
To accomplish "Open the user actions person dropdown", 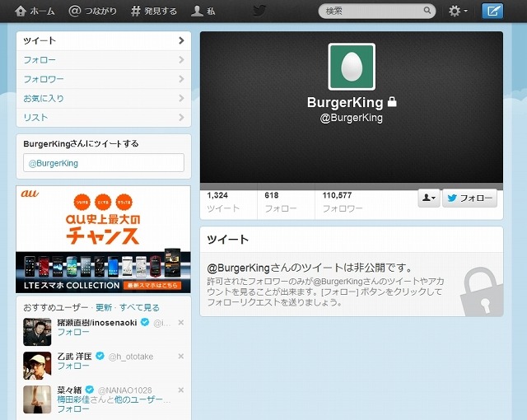I will pos(429,198).
